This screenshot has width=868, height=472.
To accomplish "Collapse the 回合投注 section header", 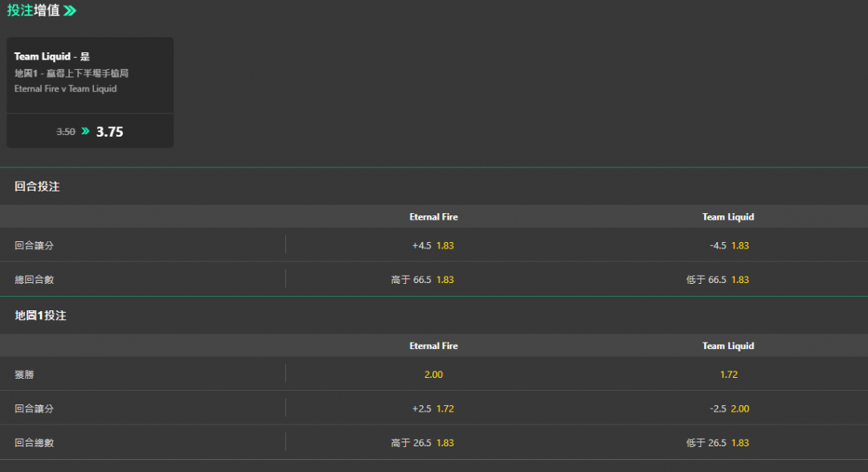I will click(x=434, y=187).
